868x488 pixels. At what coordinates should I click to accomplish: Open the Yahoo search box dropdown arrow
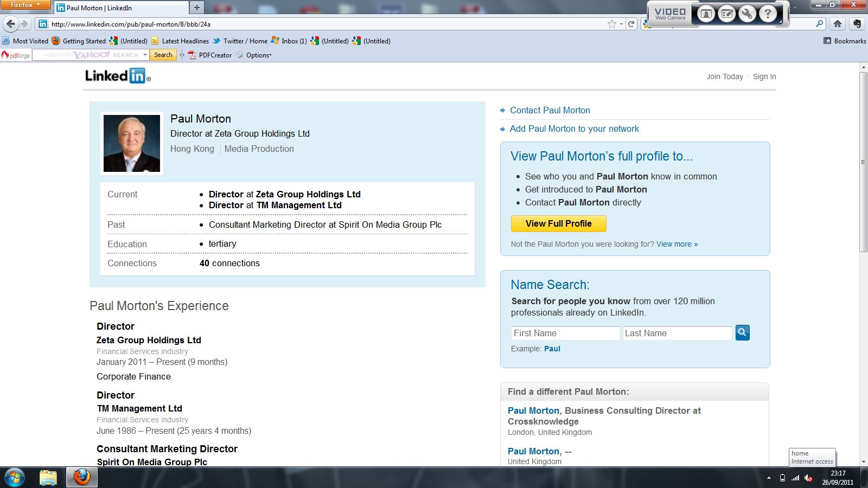click(x=145, y=55)
